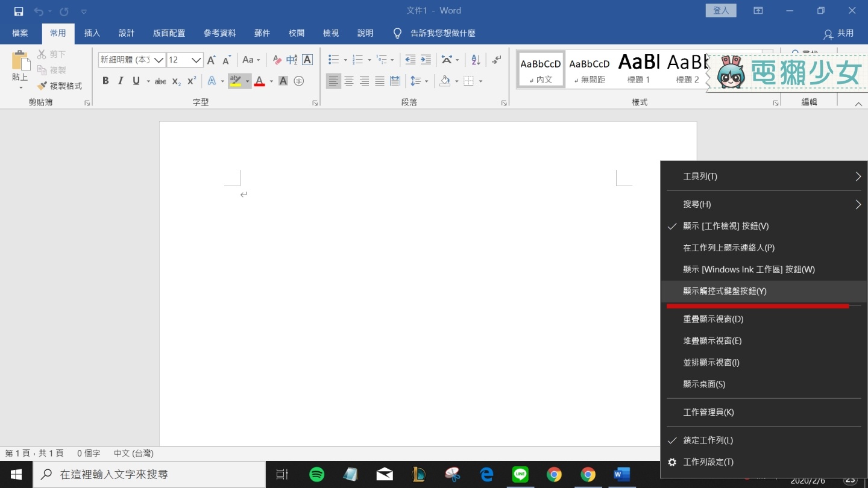
Task: Increase paragraph indent
Action: tap(426, 60)
